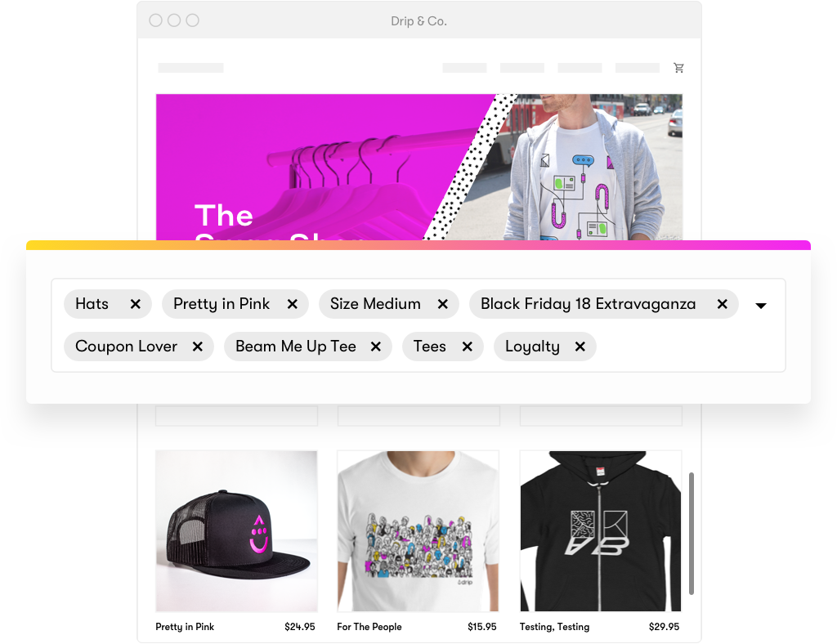Click the Testing, Testing product name
The width and height of the screenshot is (837, 644).
coord(555,627)
